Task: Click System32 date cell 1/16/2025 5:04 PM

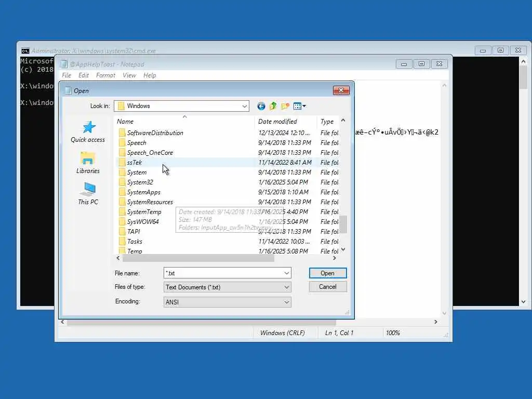Action: click(x=283, y=182)
